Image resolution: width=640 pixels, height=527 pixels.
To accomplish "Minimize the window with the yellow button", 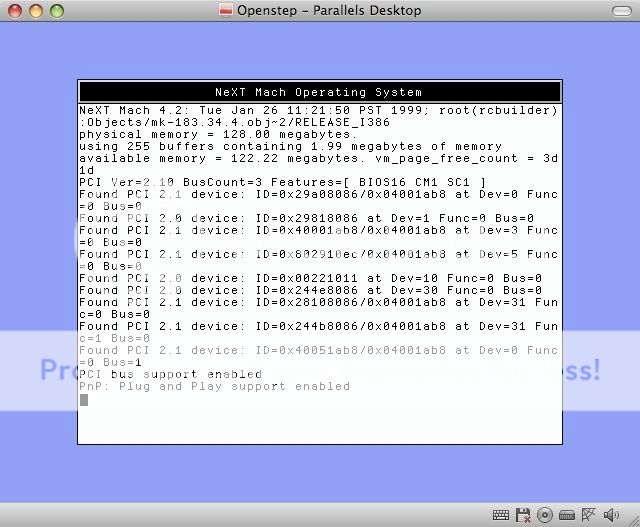I will [34, 10].
